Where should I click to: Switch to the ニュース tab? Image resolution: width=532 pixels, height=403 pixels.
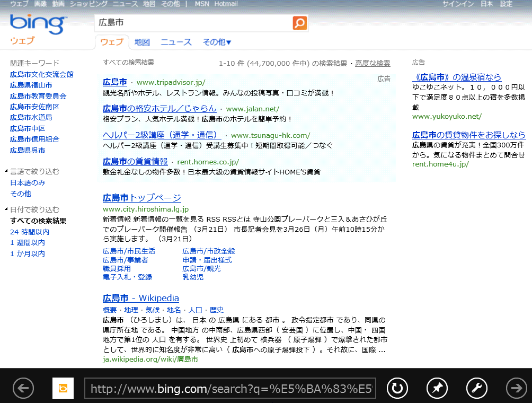click(x=176, y=42)
